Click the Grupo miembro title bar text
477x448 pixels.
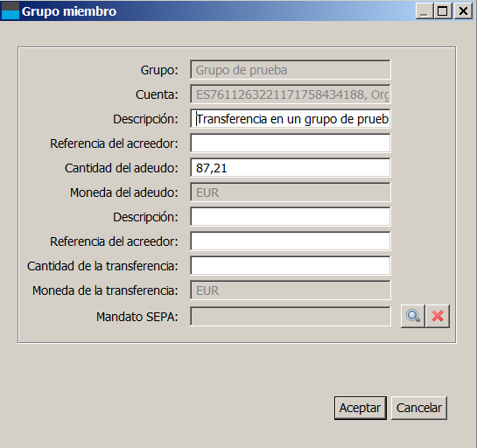pyautogui.click(x=69, y=11)
